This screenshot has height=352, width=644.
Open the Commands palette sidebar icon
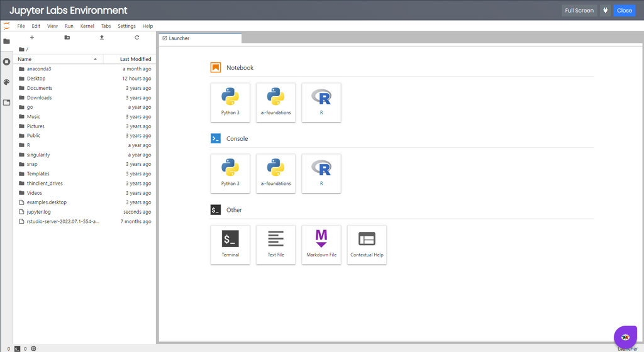6,82
